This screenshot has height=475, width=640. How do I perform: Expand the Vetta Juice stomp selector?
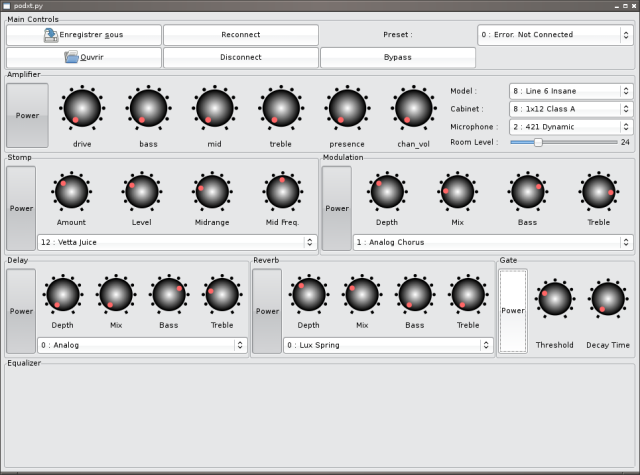point(177,242)
